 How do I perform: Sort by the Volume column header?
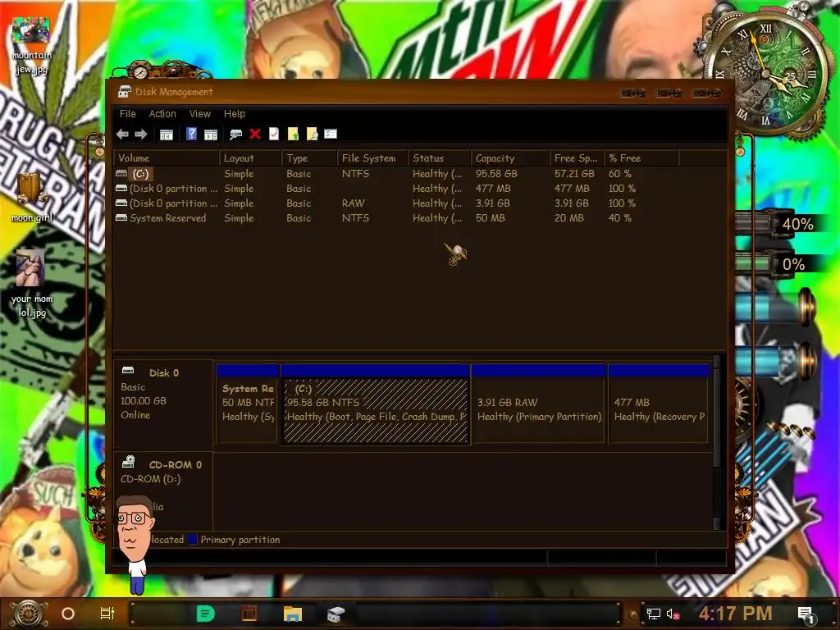166,158
